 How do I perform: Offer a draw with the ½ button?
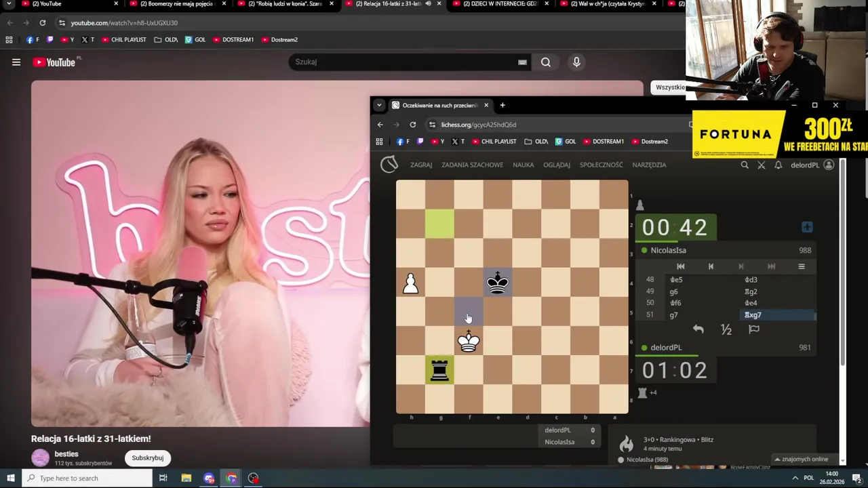click(726, 329)
